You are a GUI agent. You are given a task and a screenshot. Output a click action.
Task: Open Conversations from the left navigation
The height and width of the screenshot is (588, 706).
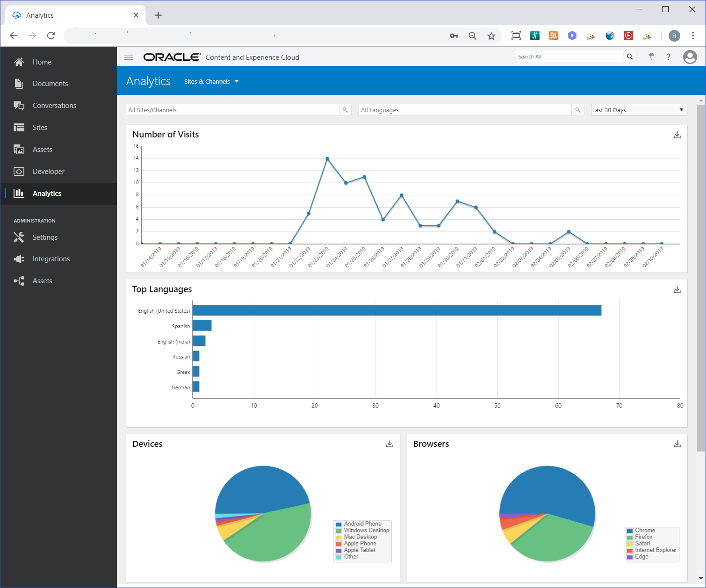click(54, 105)
